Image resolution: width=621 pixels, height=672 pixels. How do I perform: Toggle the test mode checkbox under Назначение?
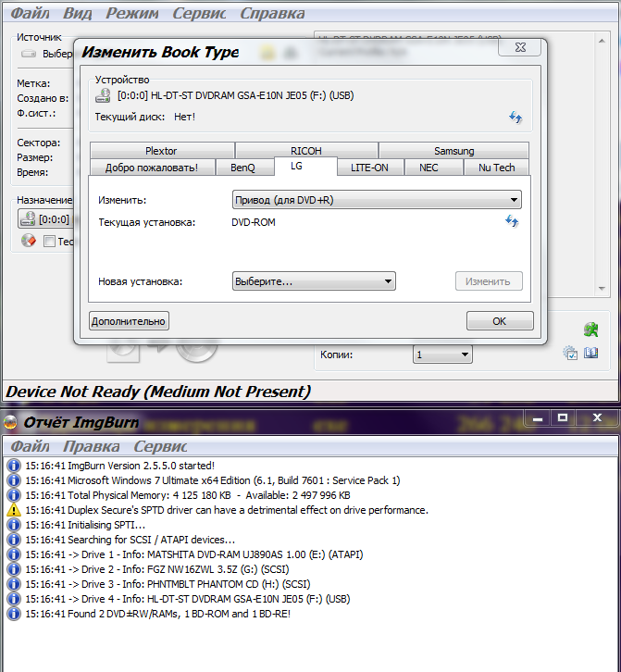pyautogui.click(x=49, y=242)
